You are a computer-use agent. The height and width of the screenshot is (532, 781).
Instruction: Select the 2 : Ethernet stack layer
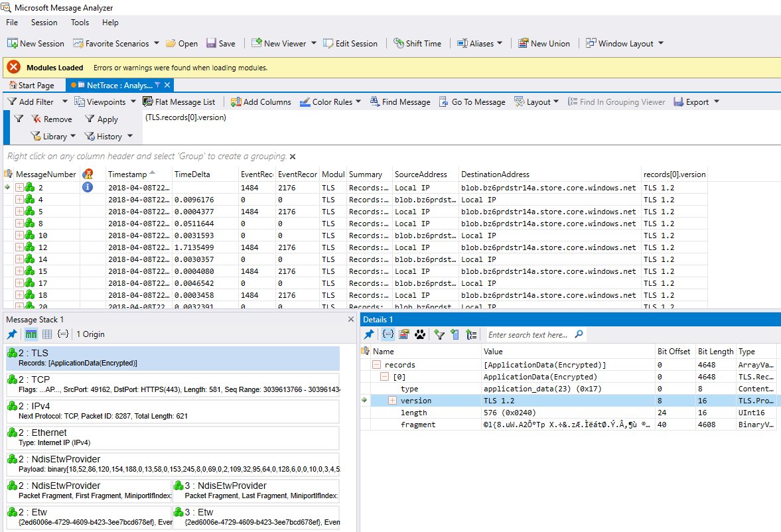click(173, 437)
